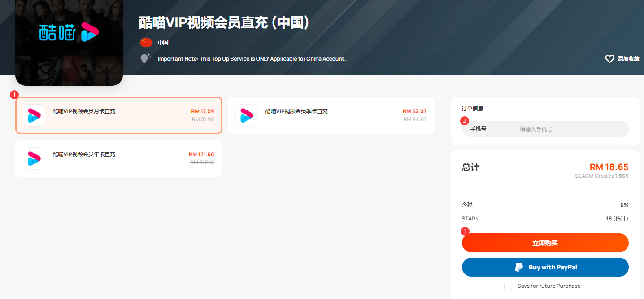Click the STARs label
This screenshot has height=299, width=644.
pyautogui.click(x=470, y=219)
